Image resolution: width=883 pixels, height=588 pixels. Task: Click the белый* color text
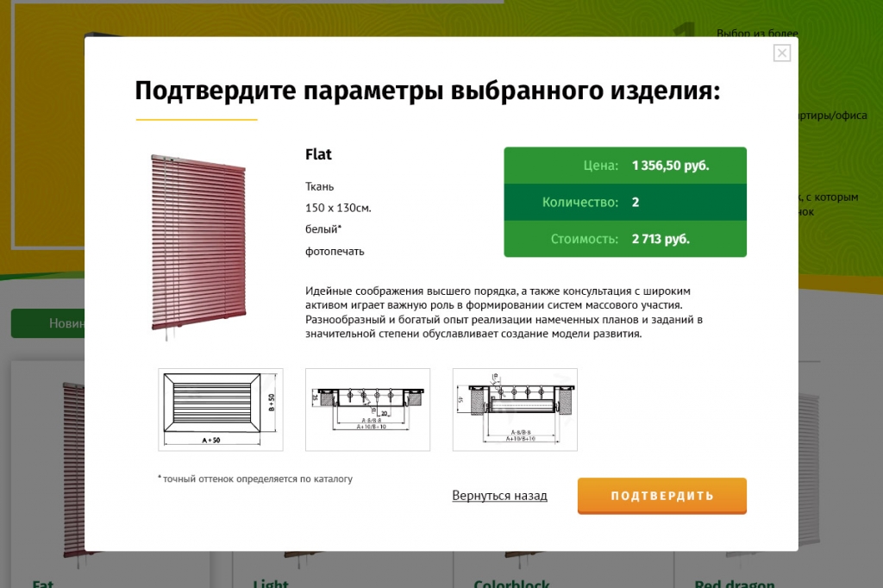tap(323, 229)
